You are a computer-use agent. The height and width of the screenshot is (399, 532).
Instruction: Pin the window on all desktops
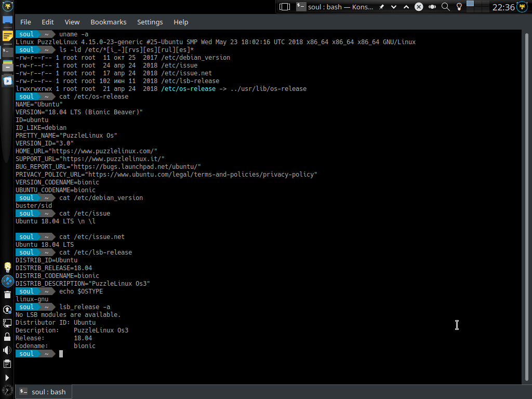tap(382, 7)
